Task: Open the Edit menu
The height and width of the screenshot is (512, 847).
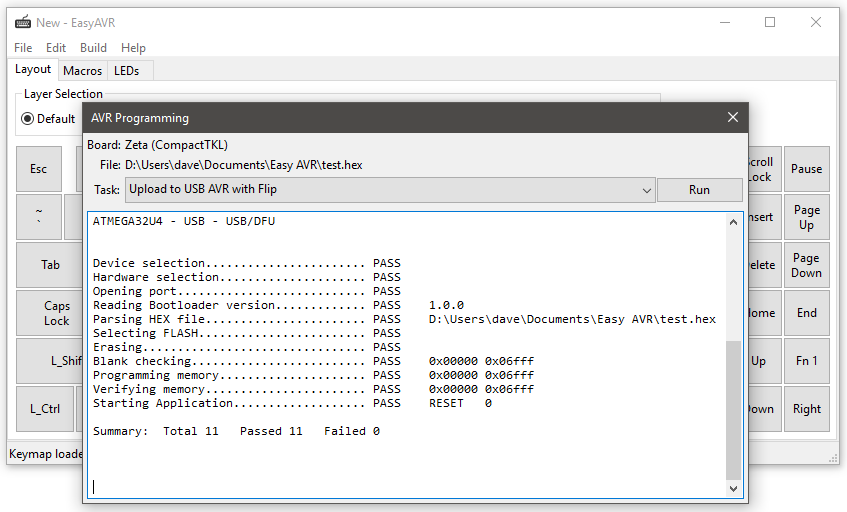Action: click(56, 48)
